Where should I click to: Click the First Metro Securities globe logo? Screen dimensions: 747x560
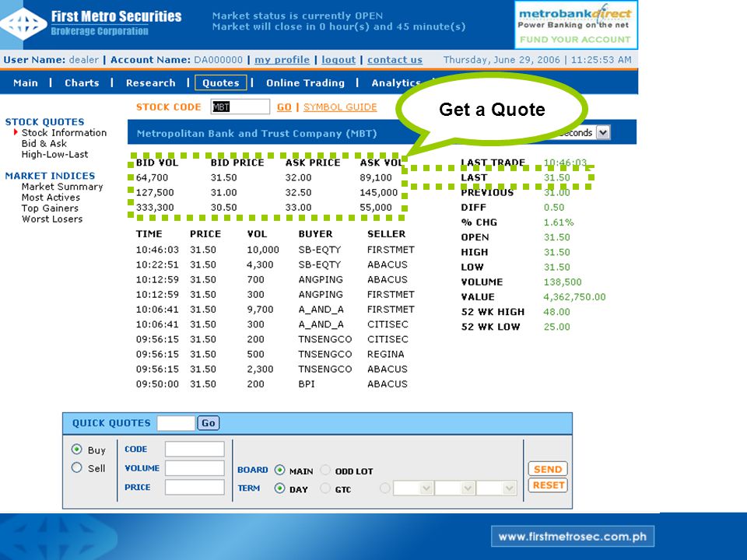click(x=23, y=24)
